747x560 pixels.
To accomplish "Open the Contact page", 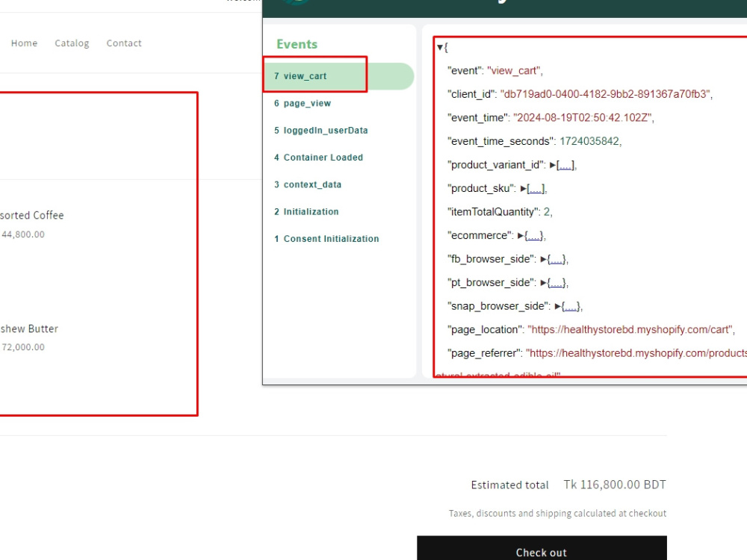I will click(x=123, y=43).
